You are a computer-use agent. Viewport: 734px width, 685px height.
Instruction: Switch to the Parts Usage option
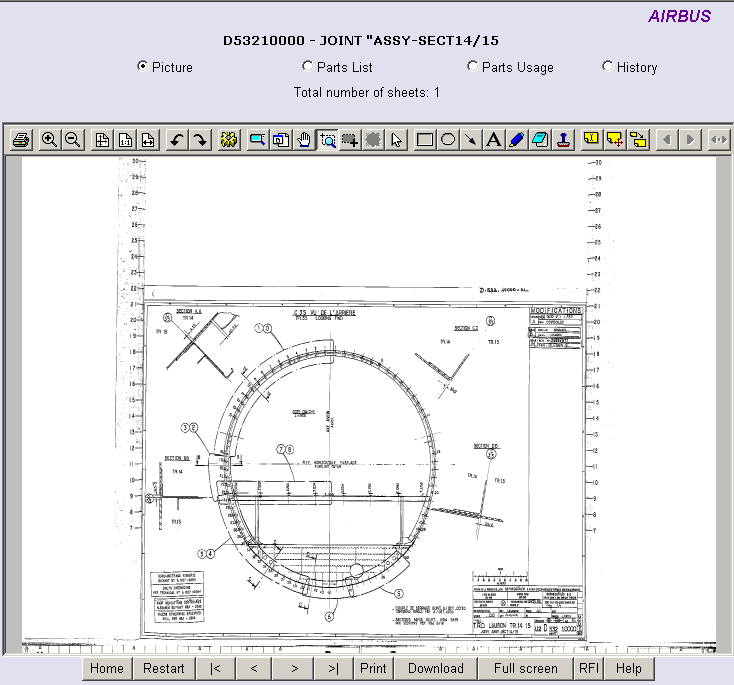tap(473, 66)
